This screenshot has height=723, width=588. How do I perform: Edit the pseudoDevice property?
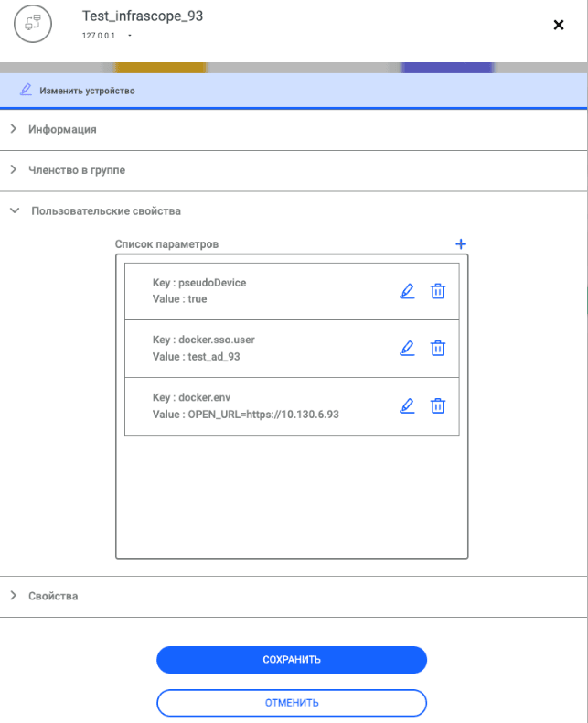[407, 291]
